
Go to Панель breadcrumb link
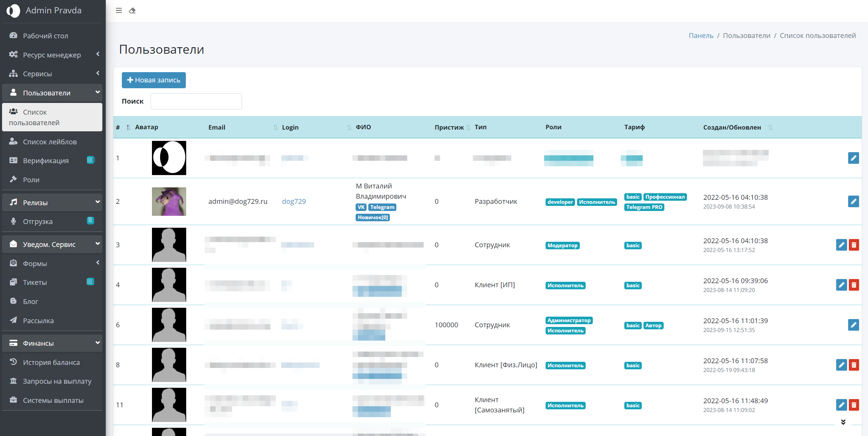(701, 36)
